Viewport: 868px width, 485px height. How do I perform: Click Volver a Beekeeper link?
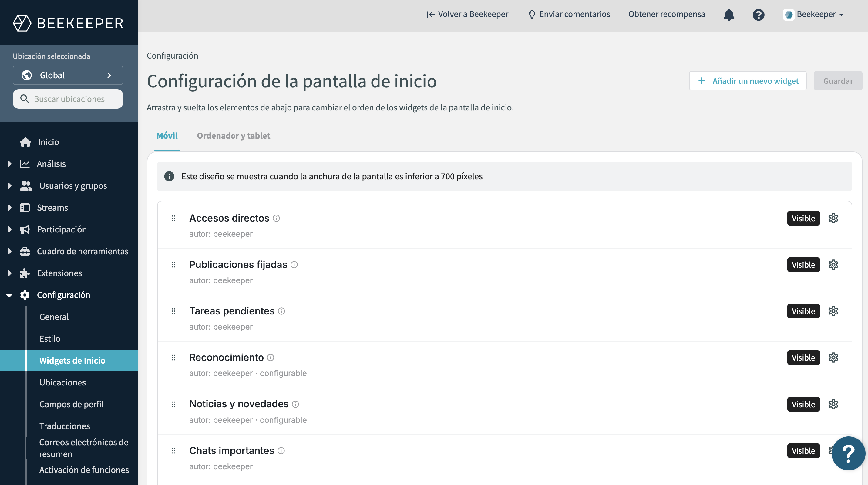click(467, 14)
